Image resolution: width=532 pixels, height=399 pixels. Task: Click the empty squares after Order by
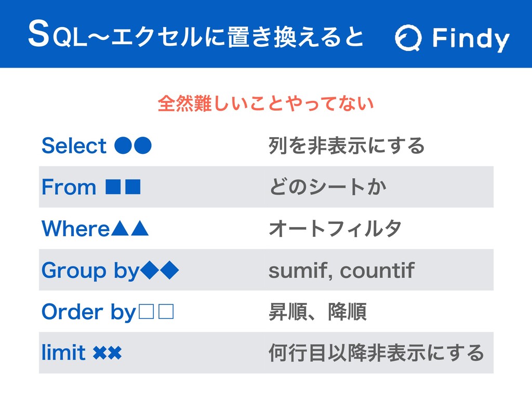point(155,312)
